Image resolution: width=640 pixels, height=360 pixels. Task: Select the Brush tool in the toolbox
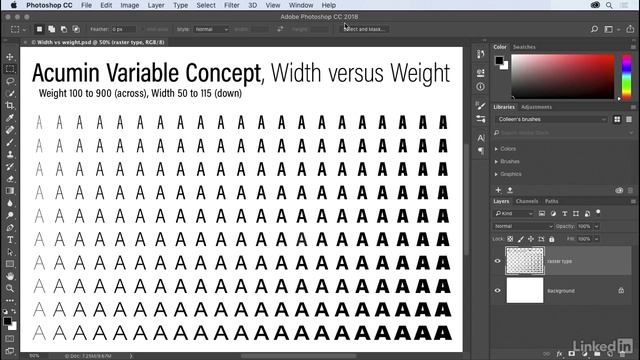pos(10,142)
